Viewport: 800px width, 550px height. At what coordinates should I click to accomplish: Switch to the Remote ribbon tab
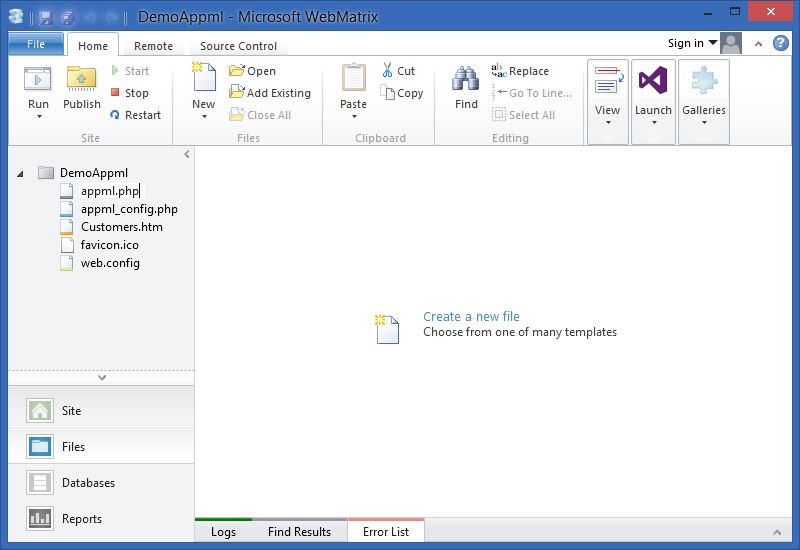[x=153, y=46]
